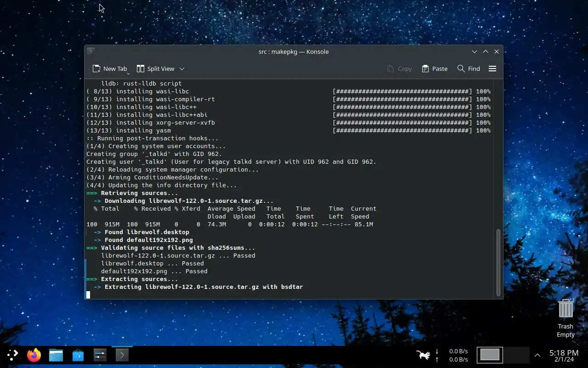Open the Trash desktop icon
This screenshot has height=368, width=588.
565,318
